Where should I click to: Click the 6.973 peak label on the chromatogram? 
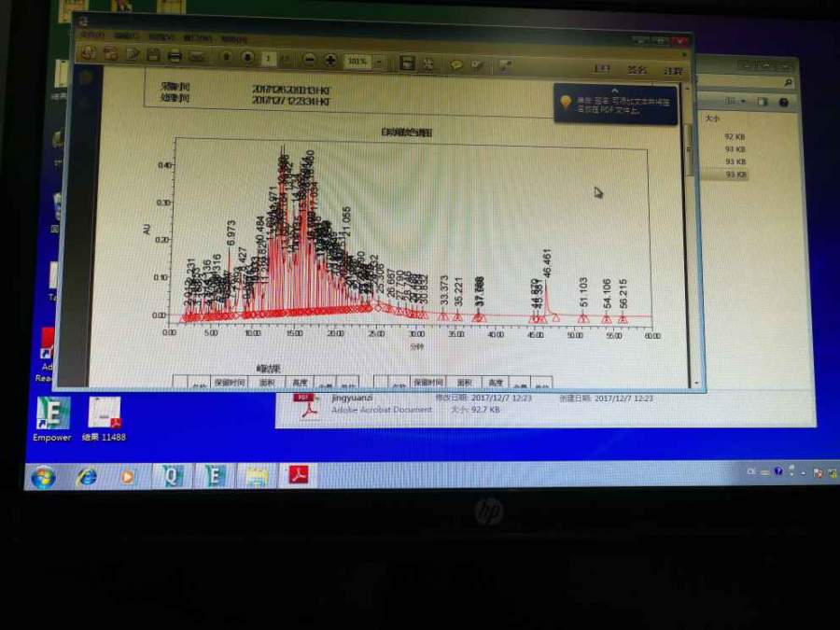point(231,232)
